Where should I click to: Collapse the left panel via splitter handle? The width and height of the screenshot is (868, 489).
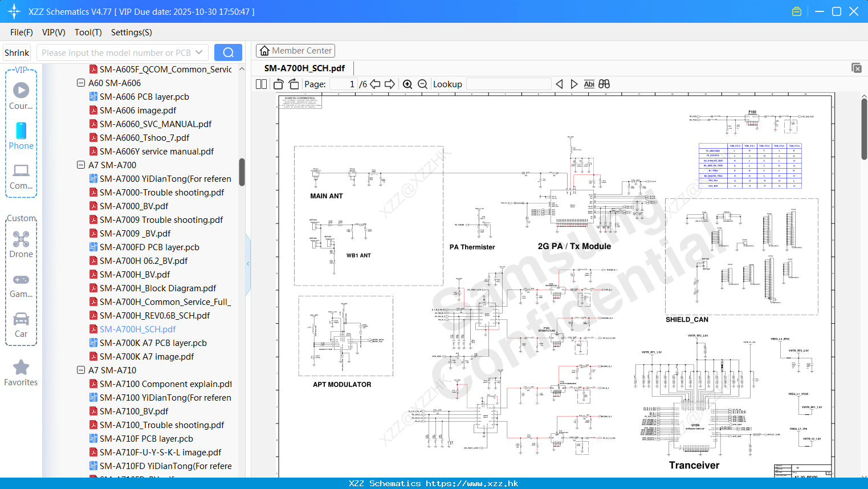(248, 264)
